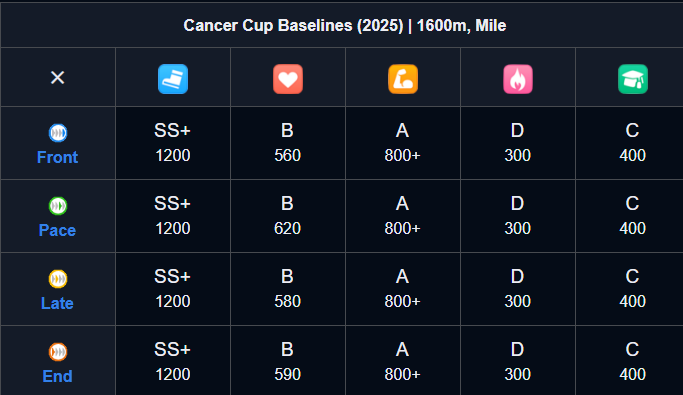Click the yellow Late surger style icon

click(x=58, y=279)
